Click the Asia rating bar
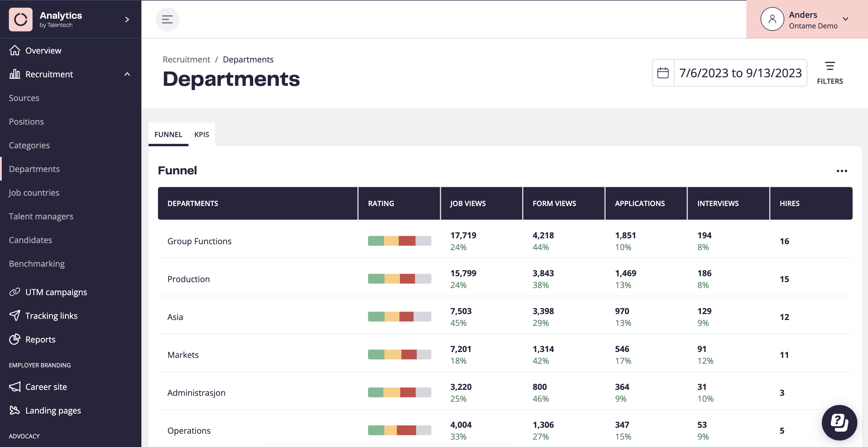 (x=399, y=316)
